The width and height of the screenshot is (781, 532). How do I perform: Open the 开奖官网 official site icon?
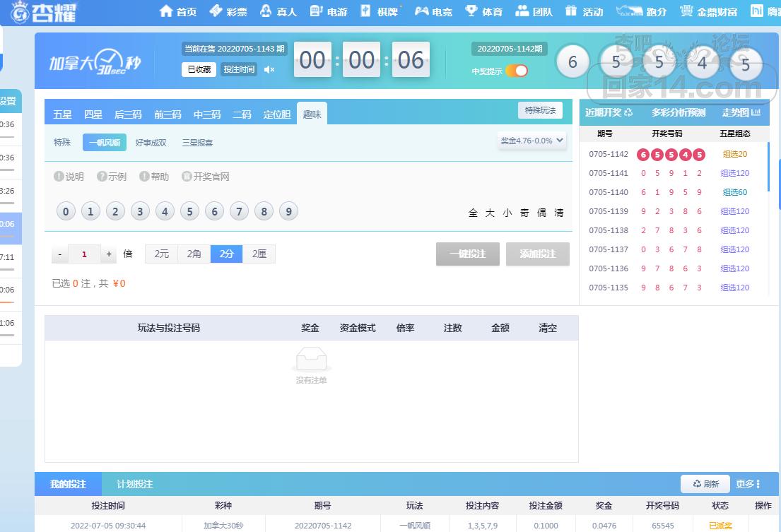point(187,177)
